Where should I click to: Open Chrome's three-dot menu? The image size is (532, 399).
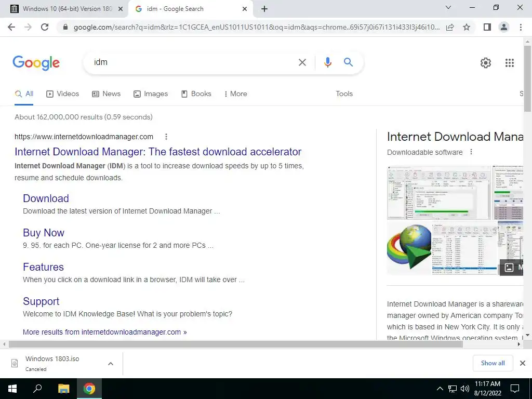pyautogui.click(x=521, y=27)
